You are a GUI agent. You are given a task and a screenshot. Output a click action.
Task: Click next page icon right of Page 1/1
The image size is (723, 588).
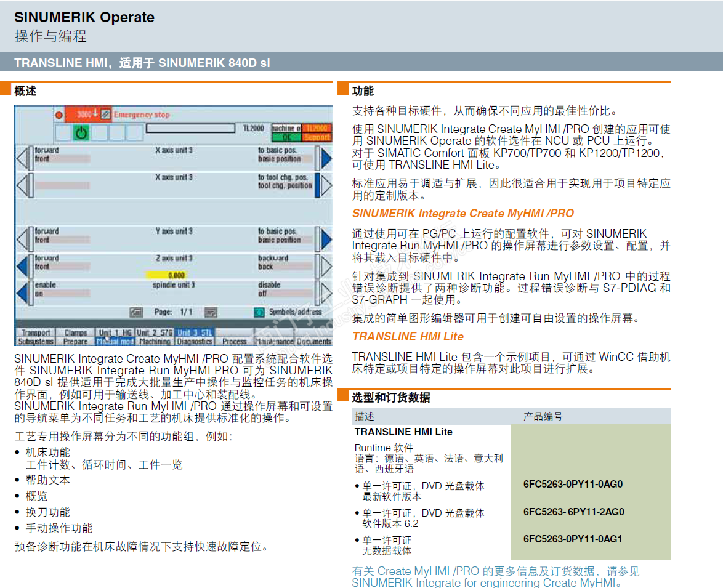(211, 312)
